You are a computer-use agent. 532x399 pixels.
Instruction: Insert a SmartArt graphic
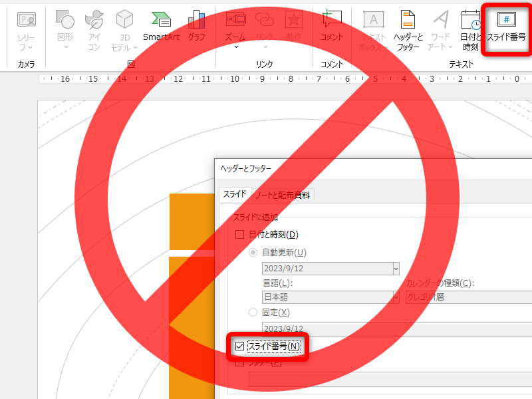(x=161, y=27)
